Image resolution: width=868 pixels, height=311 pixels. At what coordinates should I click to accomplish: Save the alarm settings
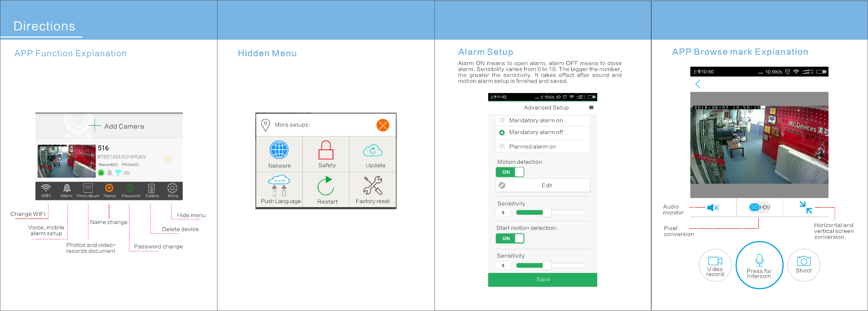coord(543,280)
